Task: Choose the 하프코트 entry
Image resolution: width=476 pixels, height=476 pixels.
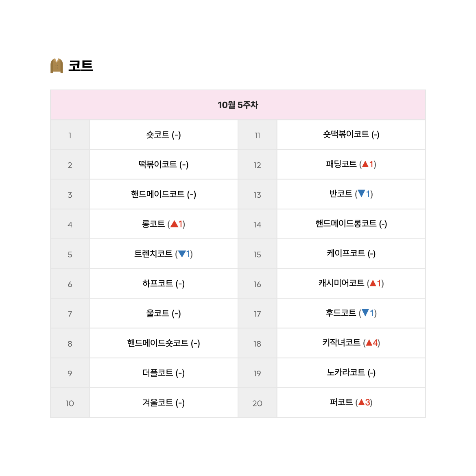Action: coord(163,283)
